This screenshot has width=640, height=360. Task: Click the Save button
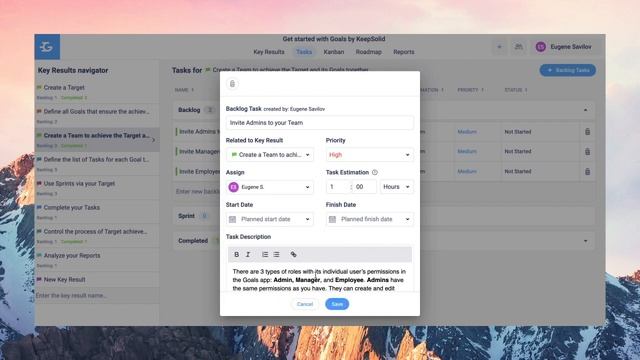coord(337,304)
